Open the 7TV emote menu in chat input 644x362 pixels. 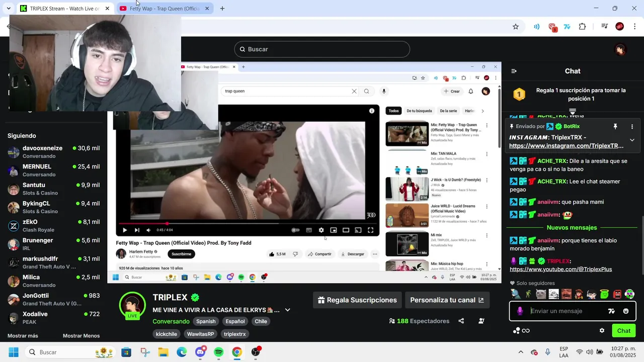(611, 311)
